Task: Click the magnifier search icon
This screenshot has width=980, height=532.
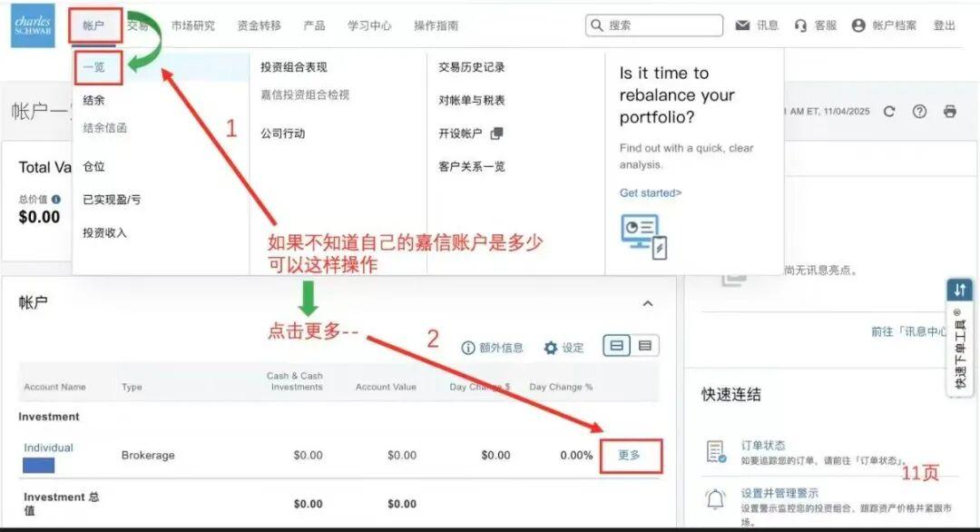Action: pos(597,25)
